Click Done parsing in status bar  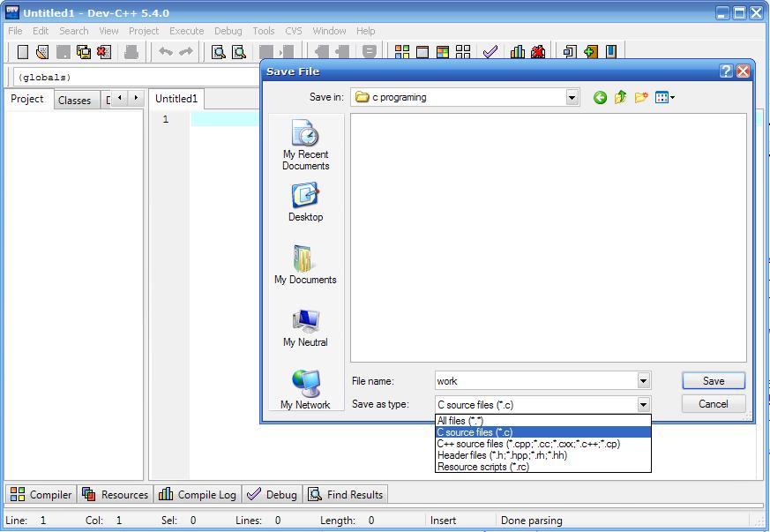(531, 521)
